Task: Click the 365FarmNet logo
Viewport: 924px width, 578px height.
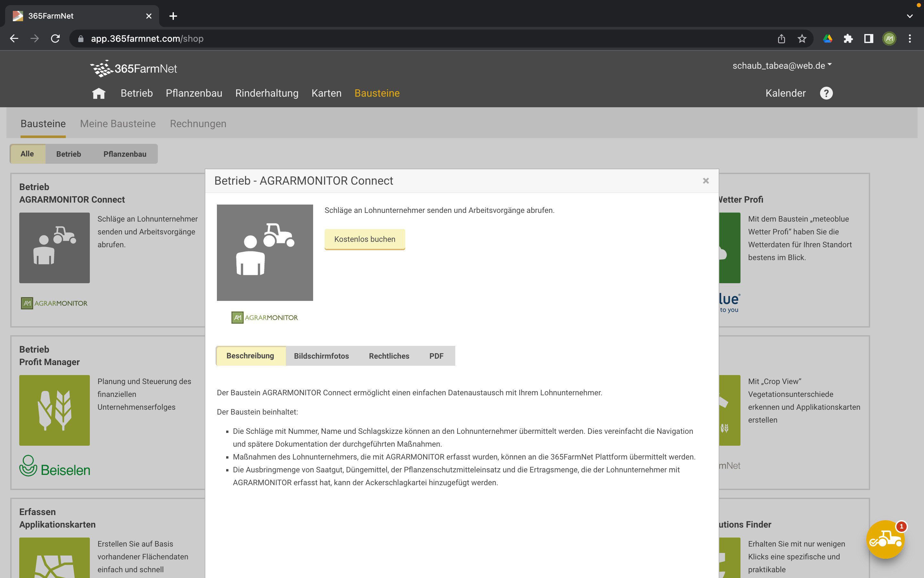Action: click(x=134, y=68)
